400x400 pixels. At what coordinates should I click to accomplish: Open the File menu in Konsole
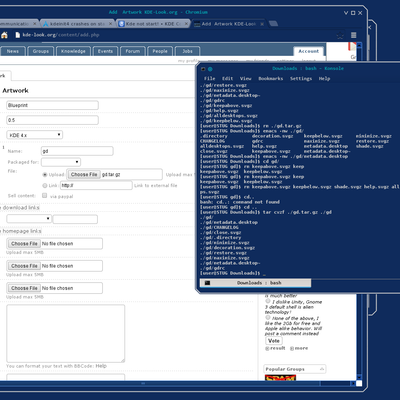pos(210,79)
